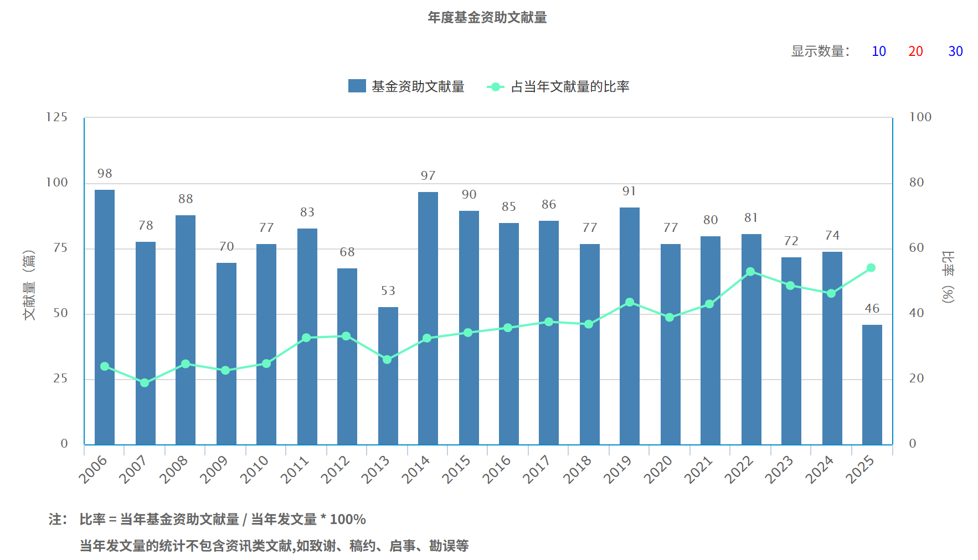Click the chart title 年度基金资助文献量
The height and width of the screenshot is (560, 978).
pos(487,18)
